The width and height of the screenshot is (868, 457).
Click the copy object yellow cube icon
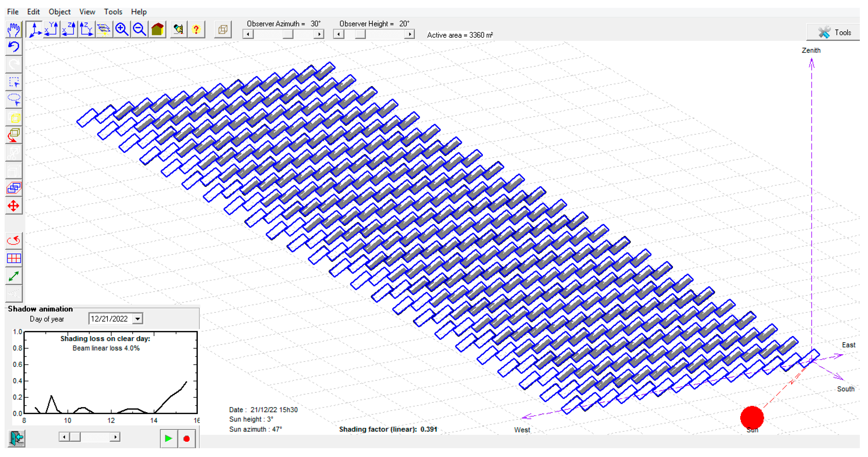click(14, 118)
